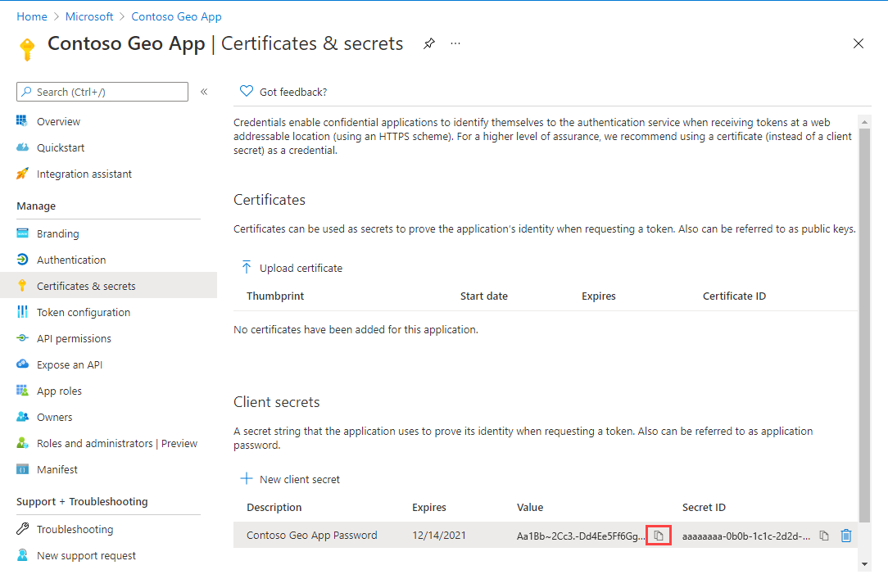
Task: Click the sidebar search box
Action: click(x=102, y=91)
